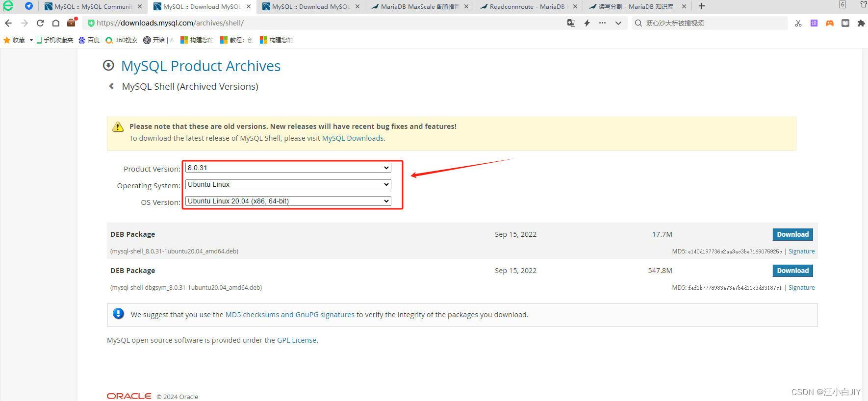Expand the favorites dropdown arrow
The height and width of the screenshot is (401, 868).
(x=31, y=40)
